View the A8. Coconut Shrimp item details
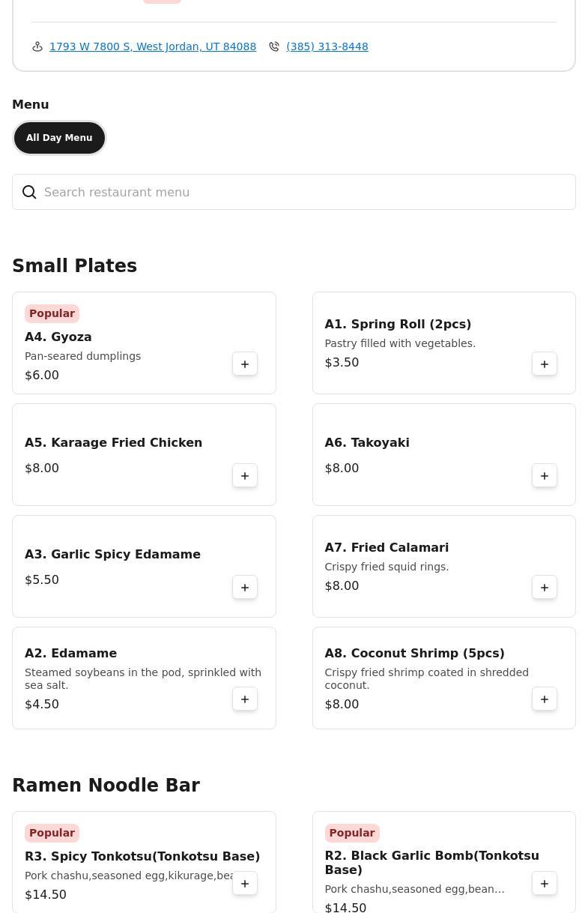Image resolution: width=588 pixels, height=913 pixels. 414,654
